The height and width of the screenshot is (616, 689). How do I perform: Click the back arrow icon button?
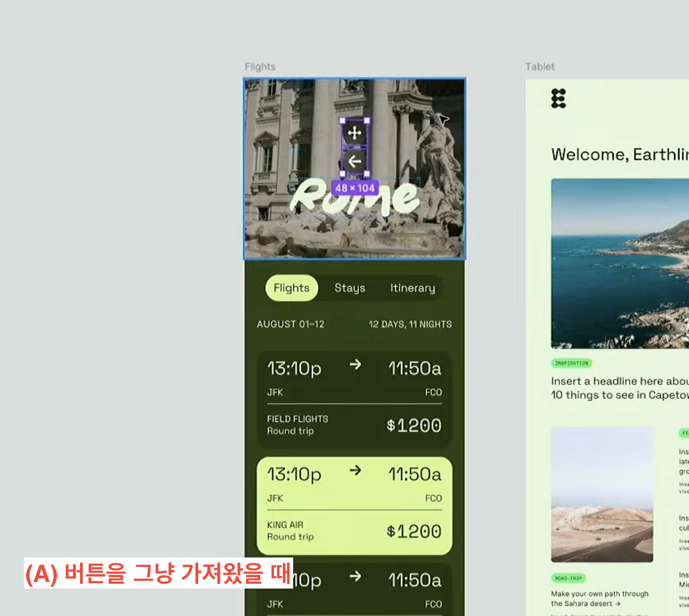coord(355,161)
